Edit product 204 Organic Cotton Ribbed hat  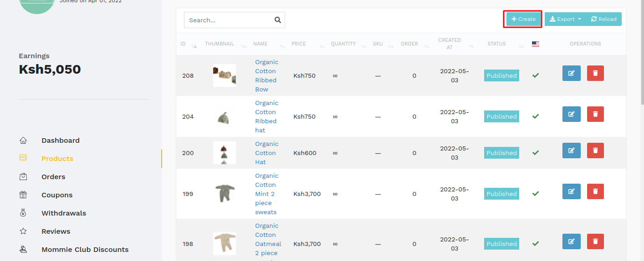tap(572, 114)
